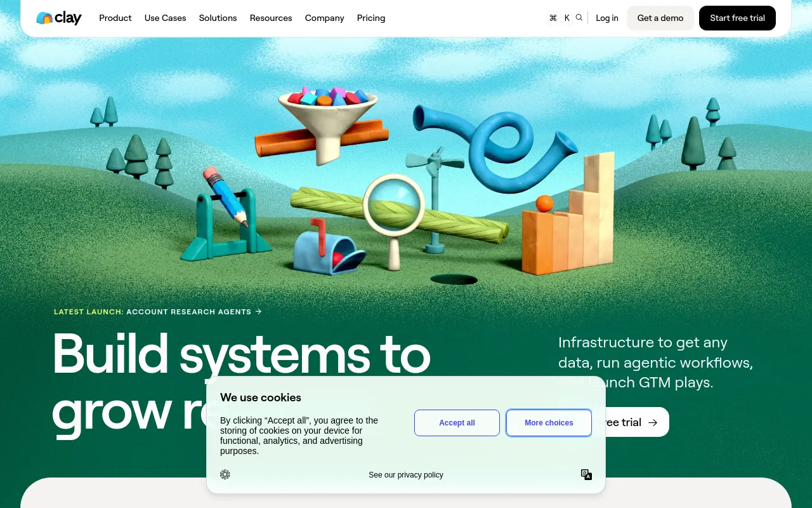The height and width of the screenshot is (508, 812).
Task: Click the hero free trial button arrow
Action: coord(653,422)
